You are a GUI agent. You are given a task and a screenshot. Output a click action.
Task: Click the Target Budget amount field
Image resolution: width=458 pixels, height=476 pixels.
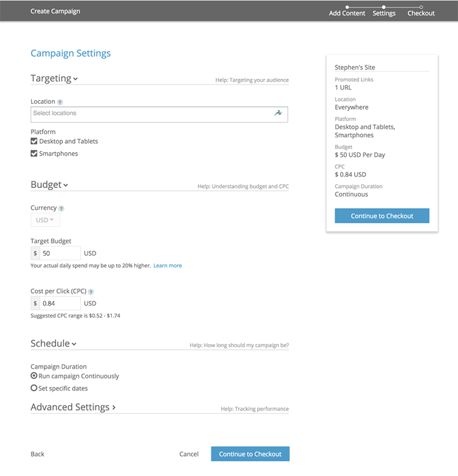[60, 253]
